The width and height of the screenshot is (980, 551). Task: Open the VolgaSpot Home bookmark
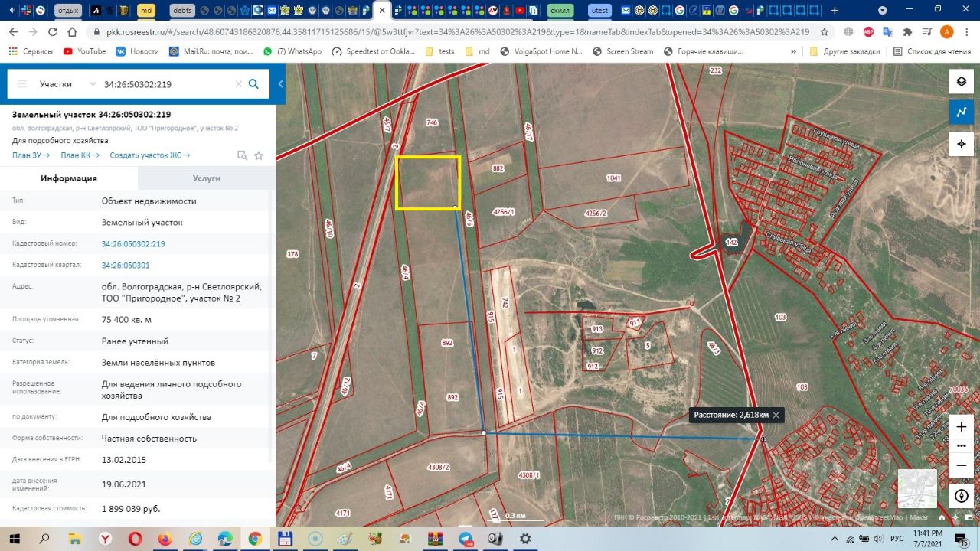[541, 51]
